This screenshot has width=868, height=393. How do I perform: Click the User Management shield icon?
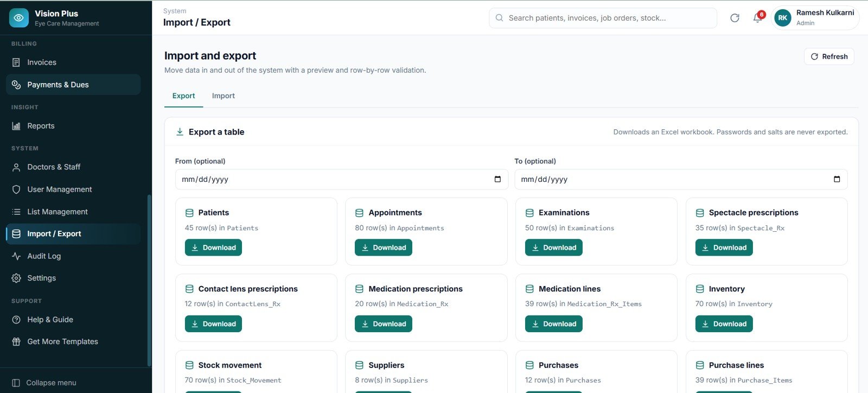(x=16, y=189)
